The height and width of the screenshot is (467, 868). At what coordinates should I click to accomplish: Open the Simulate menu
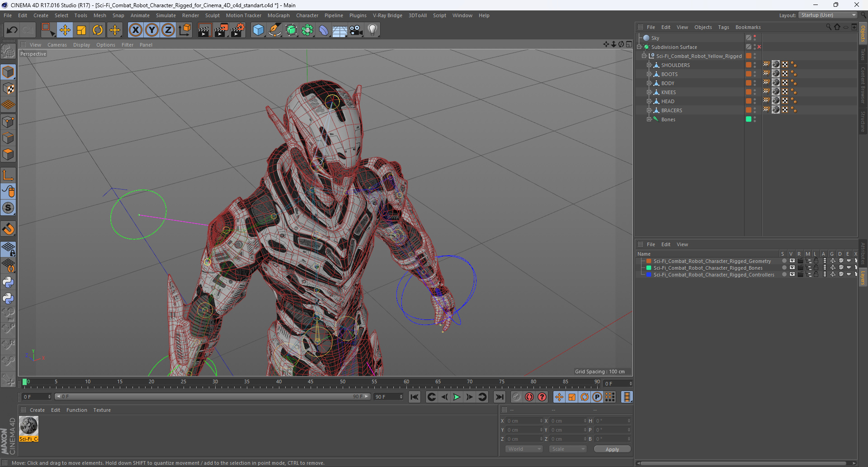[x=166, y=15]
